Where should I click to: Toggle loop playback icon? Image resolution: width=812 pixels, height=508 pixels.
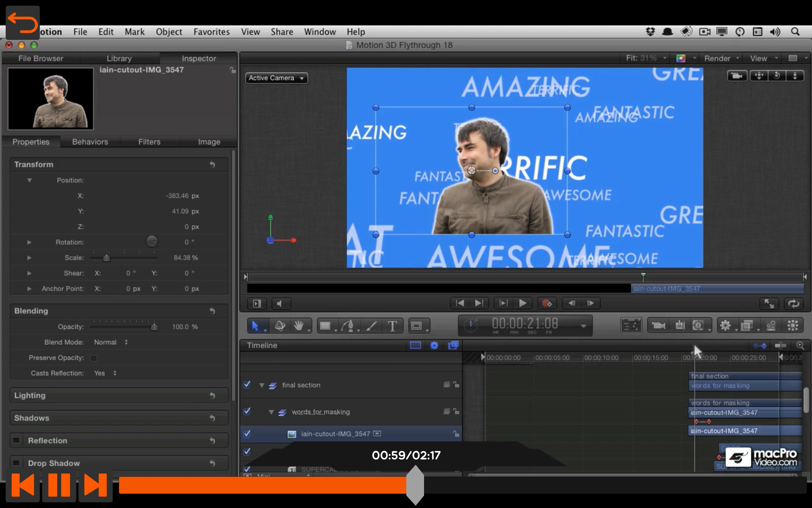pyautogui.click(x=794, y=304)
